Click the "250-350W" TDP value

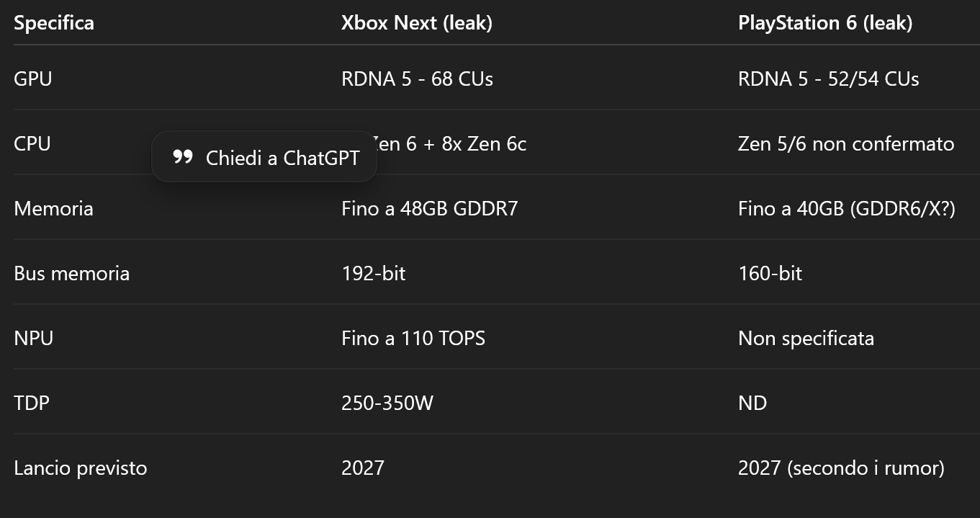387,403
